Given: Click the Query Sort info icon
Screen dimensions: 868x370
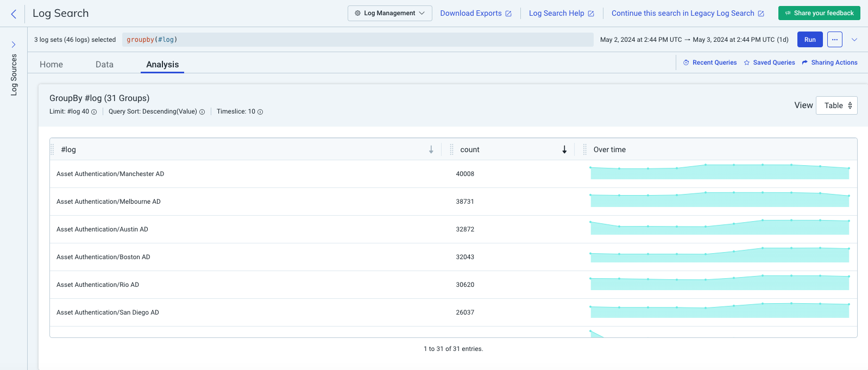Looking at the screenshot, I should pos(202,112).
